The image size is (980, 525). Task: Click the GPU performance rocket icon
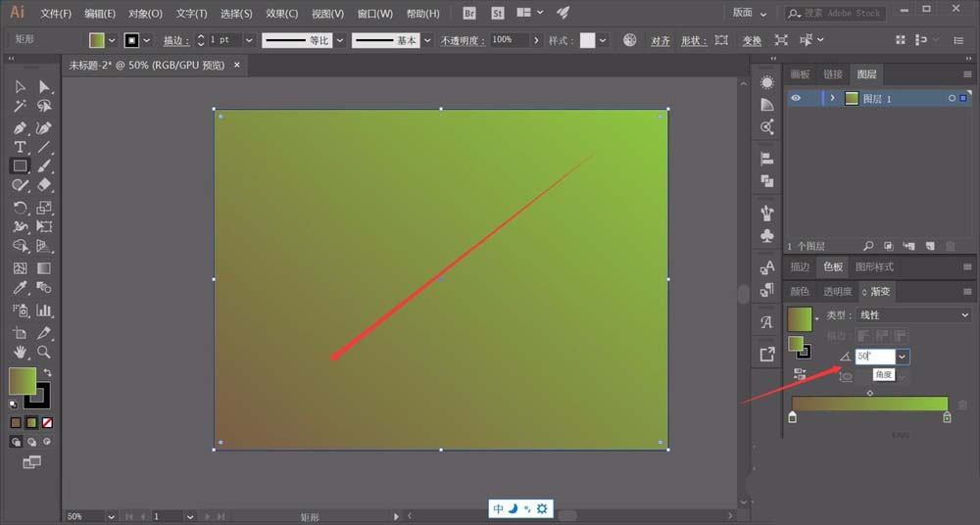[563, 13]
